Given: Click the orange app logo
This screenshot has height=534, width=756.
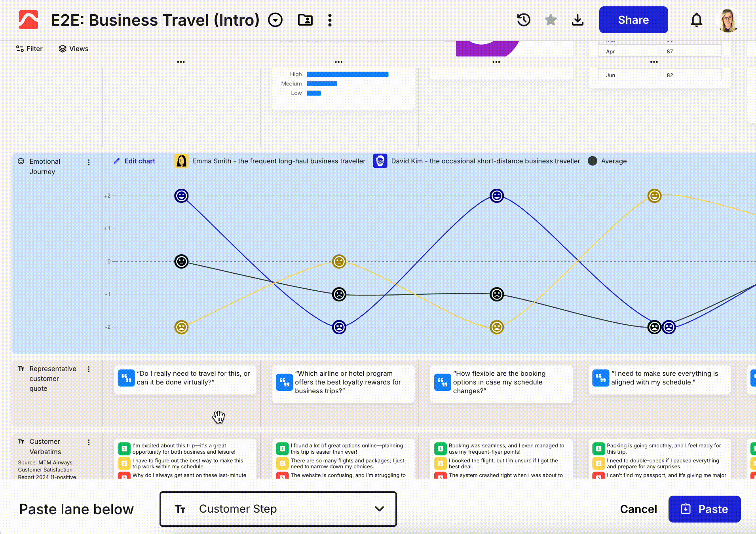Looking at the screenshot, I should click(x=28, y=20).
